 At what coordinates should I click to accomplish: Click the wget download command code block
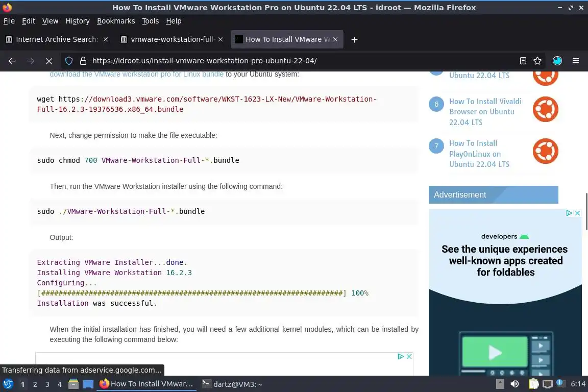[x=224, y=104]
